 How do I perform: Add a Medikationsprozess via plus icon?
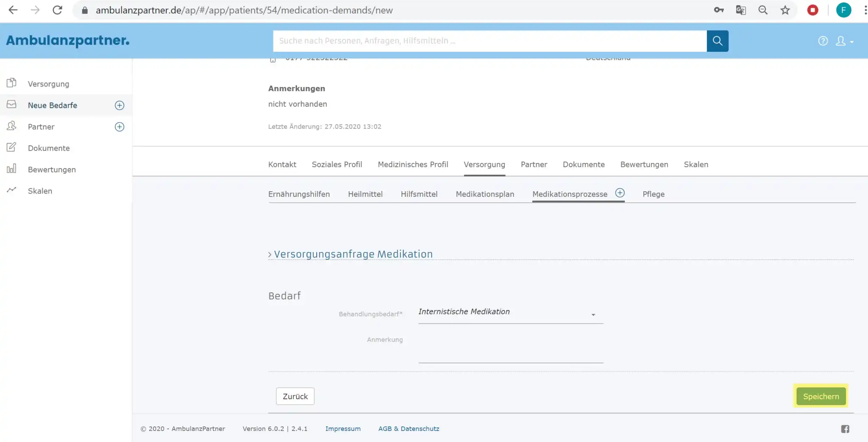tap(620, 193)
